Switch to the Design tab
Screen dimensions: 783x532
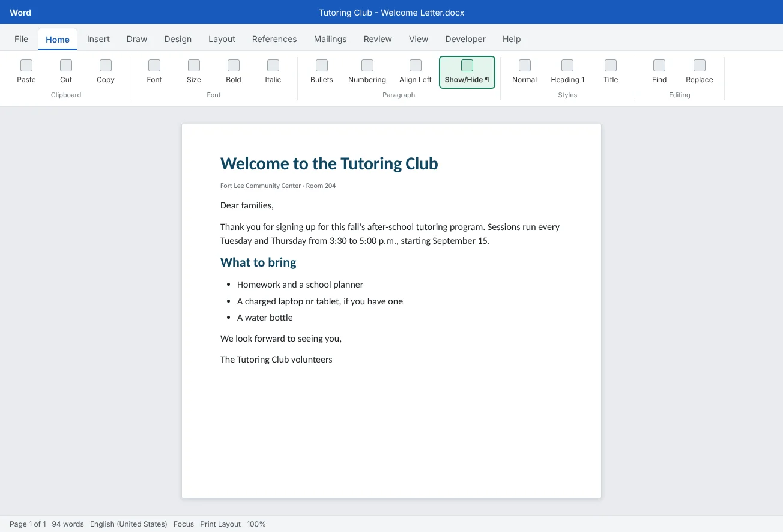click(178, 39)
